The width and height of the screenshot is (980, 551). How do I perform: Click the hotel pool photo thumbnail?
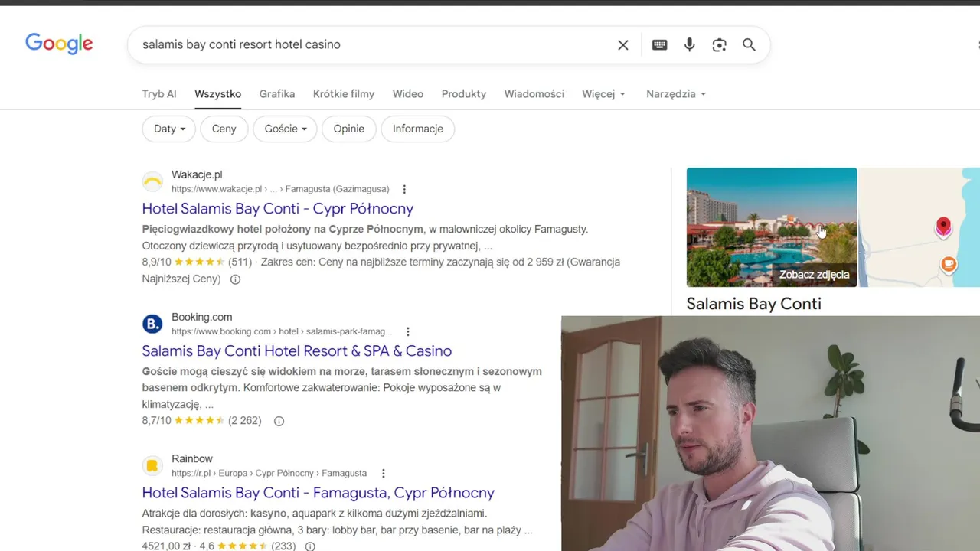tap(772, 227)
